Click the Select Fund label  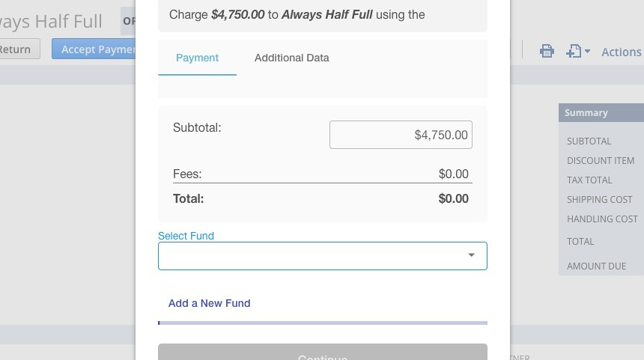pos(186,236)
